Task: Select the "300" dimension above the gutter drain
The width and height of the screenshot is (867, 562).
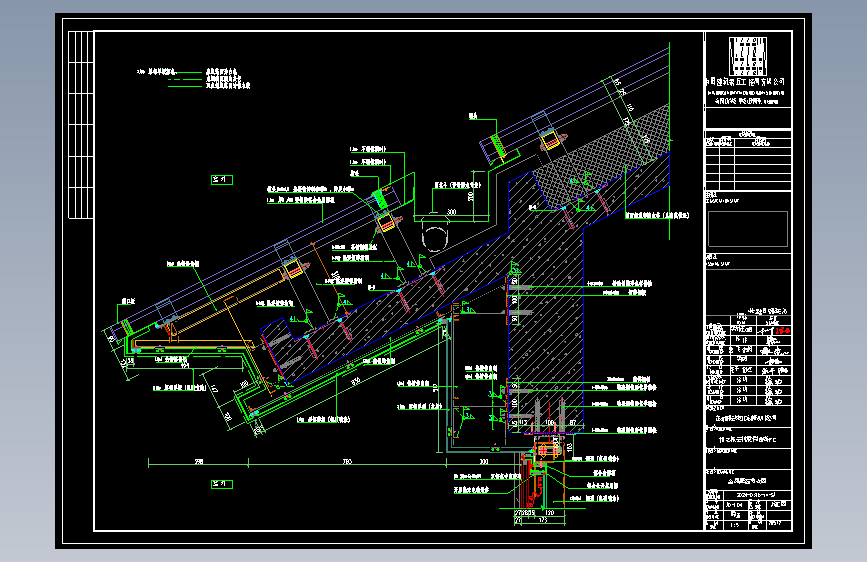Action: 452,212
